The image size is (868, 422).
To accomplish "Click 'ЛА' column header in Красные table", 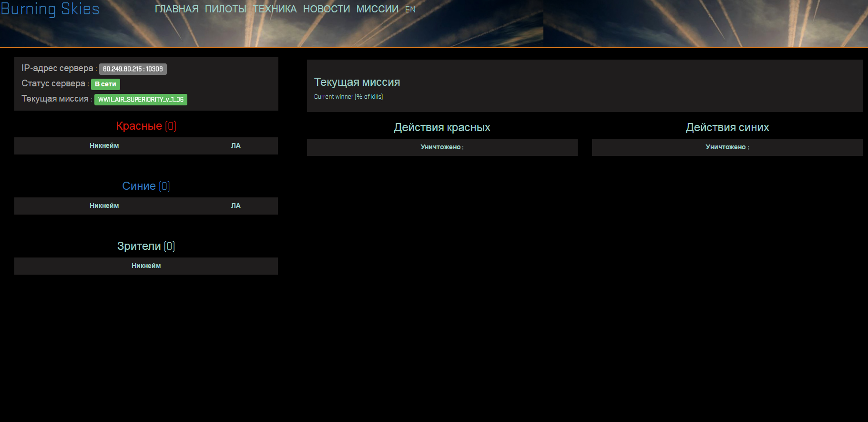I will 236,146.
